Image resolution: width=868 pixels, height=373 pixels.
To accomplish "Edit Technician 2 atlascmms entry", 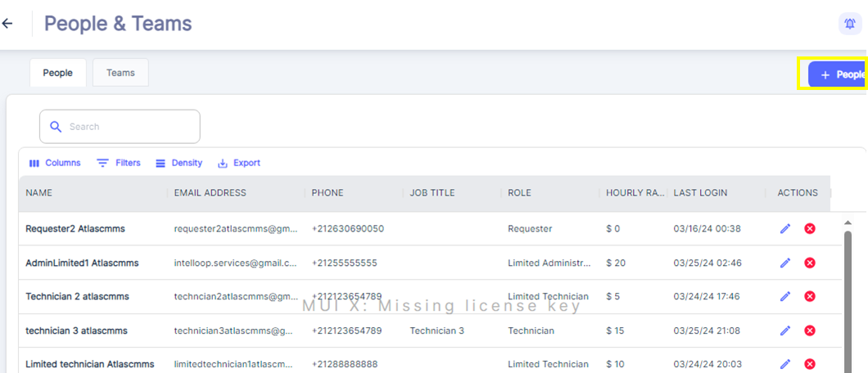I will click(x=785, y=296).
